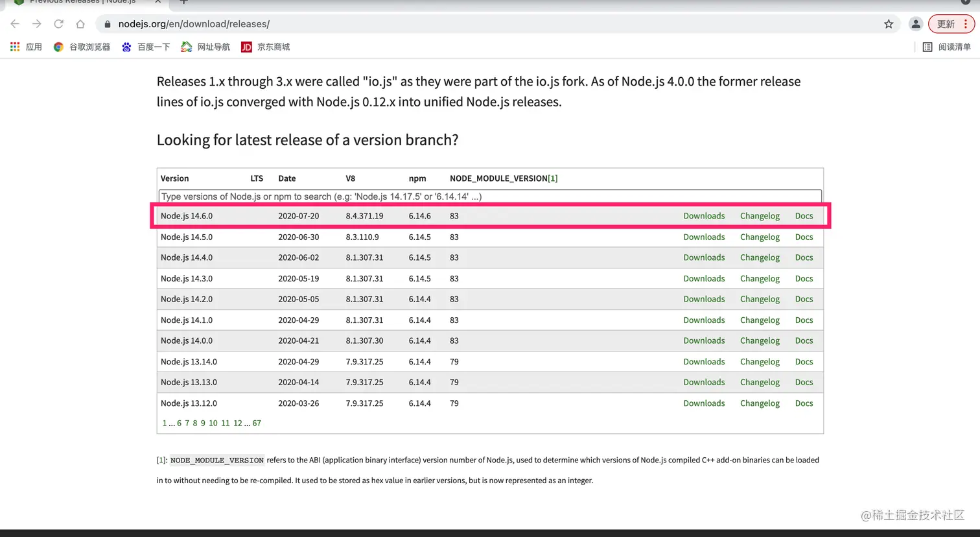
Task: Click the browser forward arrow
Action: tap(37, 24)
